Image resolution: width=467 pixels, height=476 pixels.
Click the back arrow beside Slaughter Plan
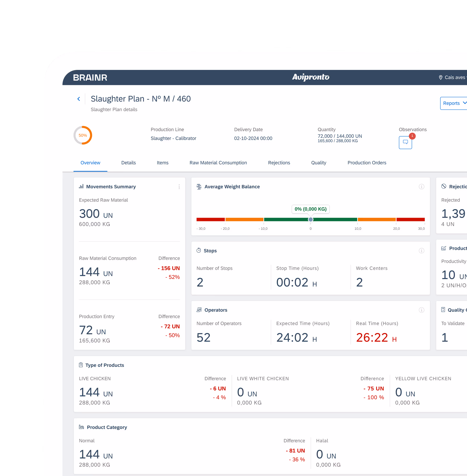coord(79,99)
